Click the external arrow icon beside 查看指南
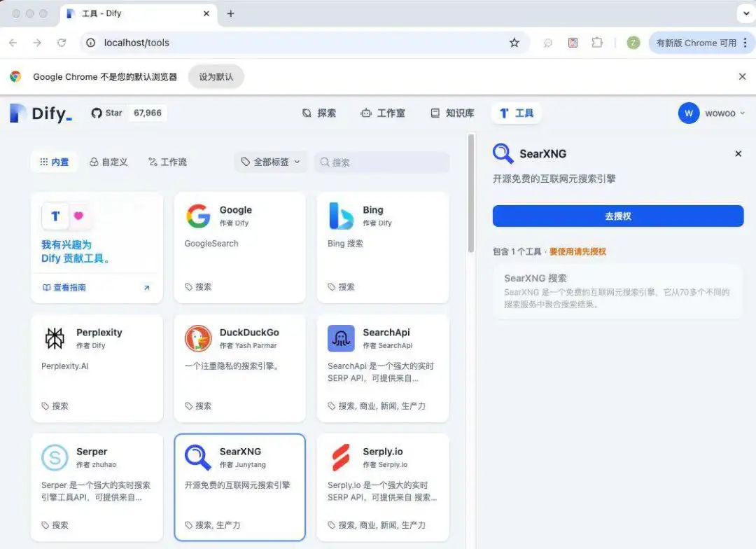The image size is (756, 549). pos(146,288)
